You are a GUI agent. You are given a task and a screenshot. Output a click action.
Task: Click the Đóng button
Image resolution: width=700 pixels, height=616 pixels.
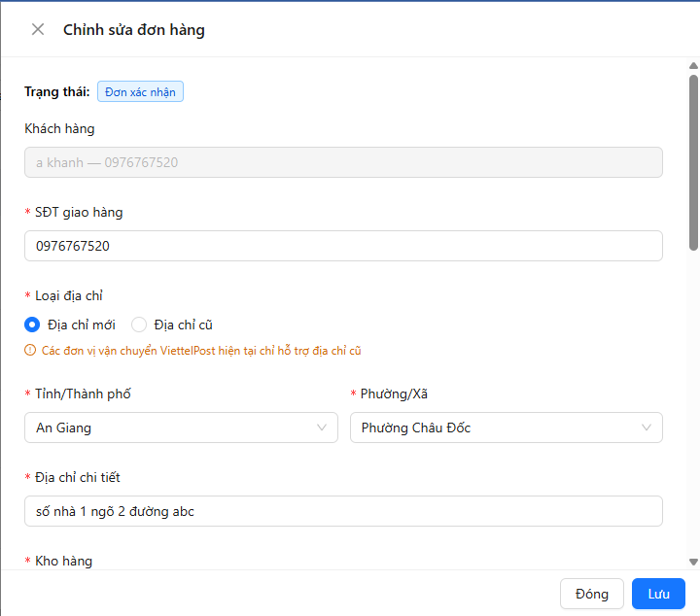[x=592, y=594]
